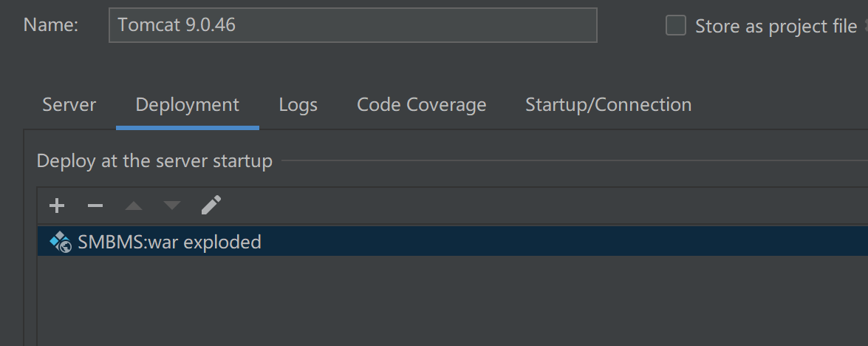Click the separator line after deploy heading
Screen dimensions: 868x346
point(569,160)
